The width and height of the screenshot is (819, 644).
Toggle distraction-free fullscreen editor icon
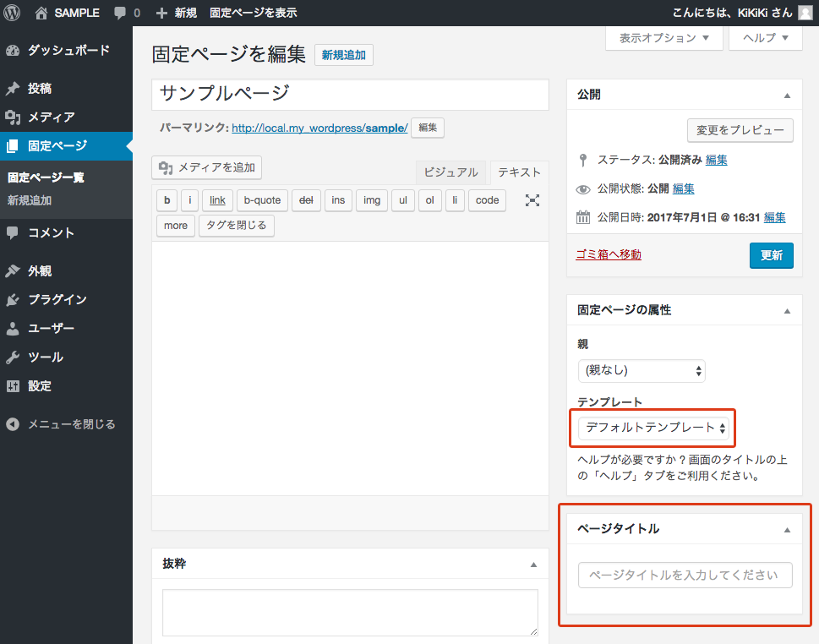click(532, 200)
